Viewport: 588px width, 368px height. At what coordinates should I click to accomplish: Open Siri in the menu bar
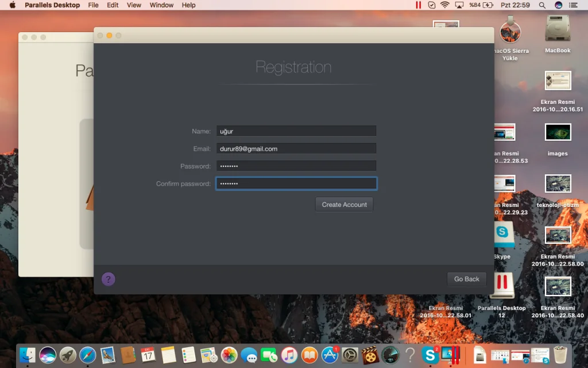[x=559, y=5]
